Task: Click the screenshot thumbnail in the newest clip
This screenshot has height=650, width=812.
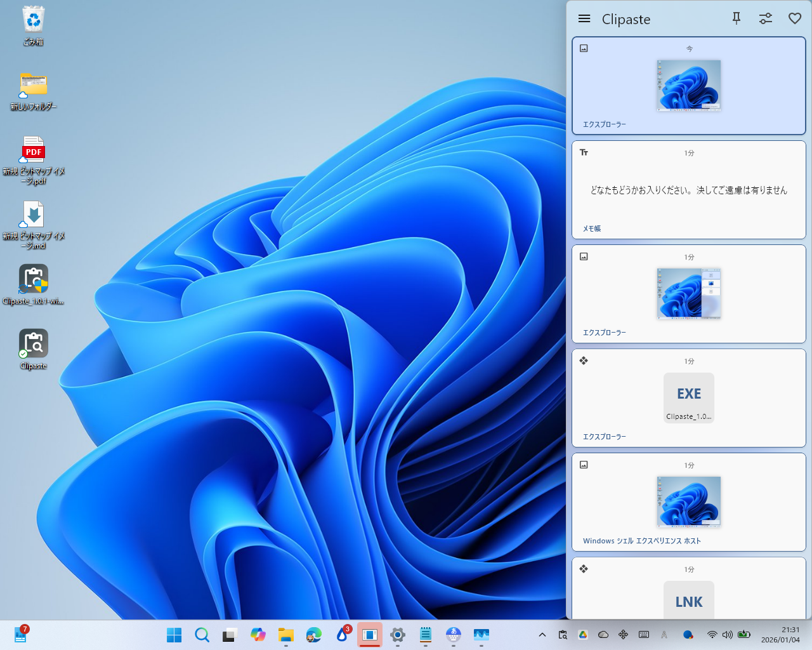Action: [689, 86]
